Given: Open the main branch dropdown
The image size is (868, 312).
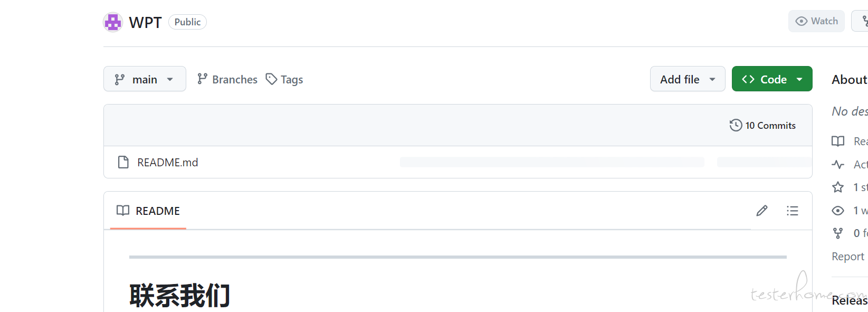Looking at the screenshot, I should pos(145,79).
